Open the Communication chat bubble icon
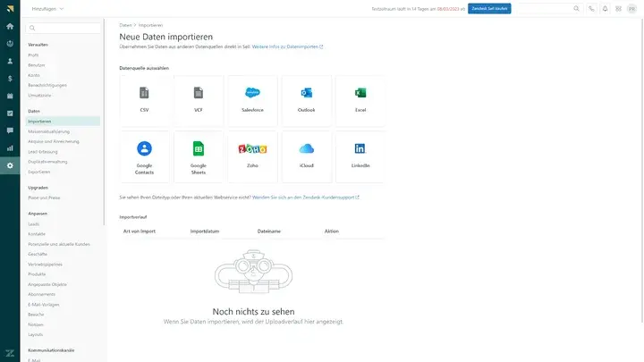644x362 pixels. click(x=10, y=130)
